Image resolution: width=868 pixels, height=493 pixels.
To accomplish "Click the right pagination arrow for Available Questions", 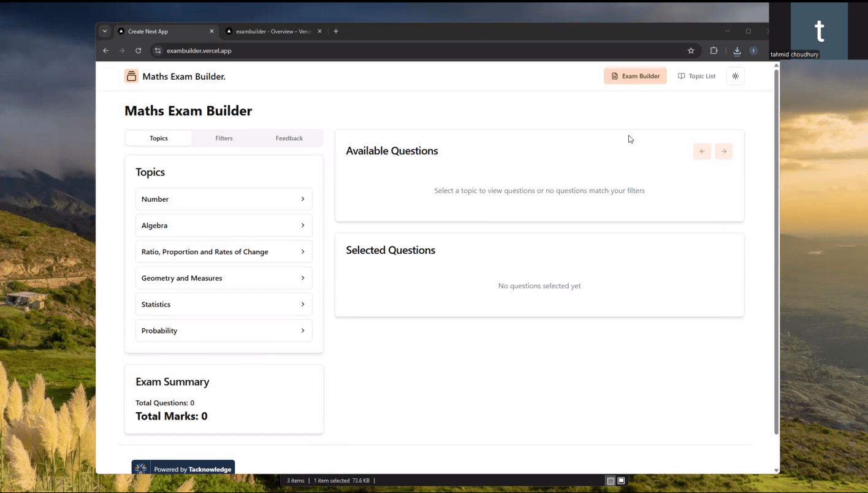I will (723, 151).
